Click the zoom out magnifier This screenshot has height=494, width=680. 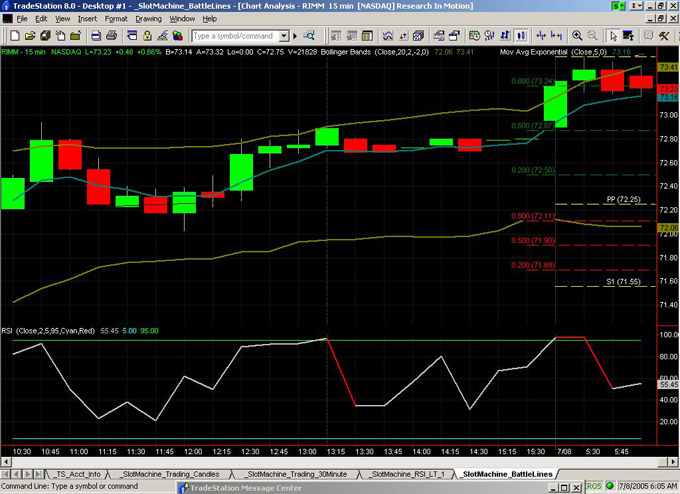(x=592, y=36)
